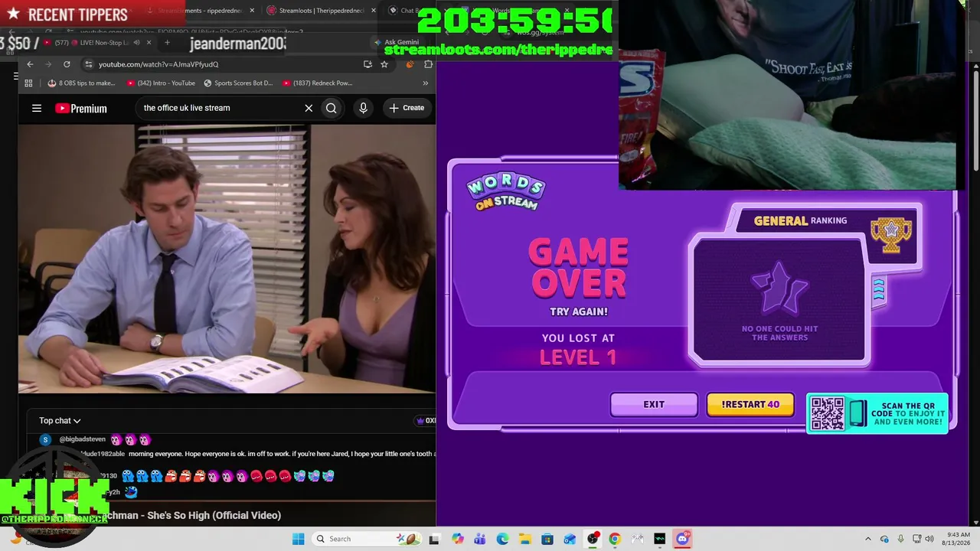Show hidden system tray icons
The image size is (980, 551).
click(867, 539)
